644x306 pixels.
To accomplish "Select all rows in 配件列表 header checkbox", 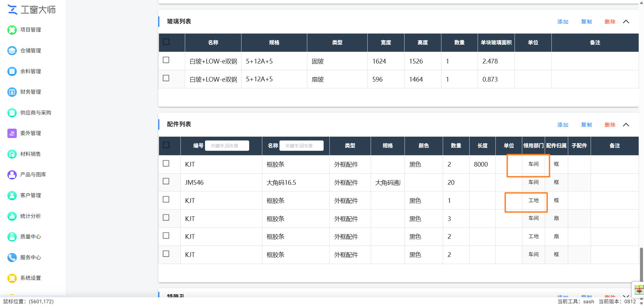I will click(x=166, y=145).
